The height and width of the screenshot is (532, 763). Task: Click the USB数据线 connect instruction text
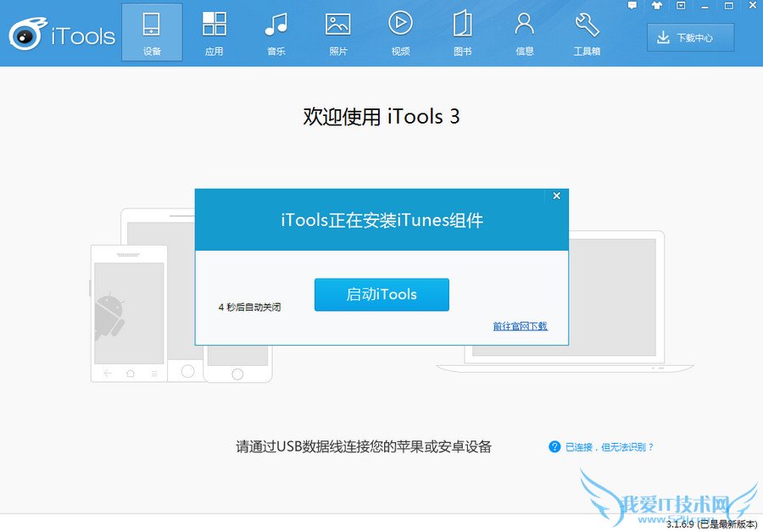tap(364, 446)
